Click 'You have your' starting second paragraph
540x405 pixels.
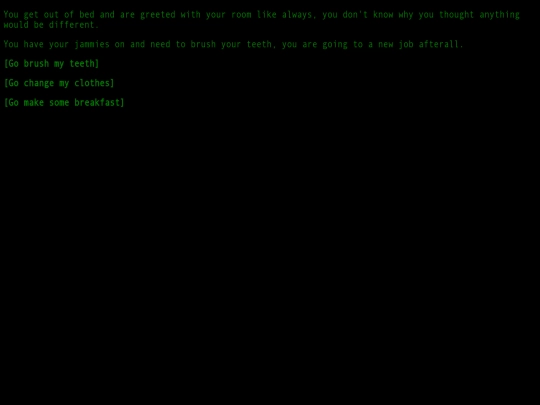(36, 44)
